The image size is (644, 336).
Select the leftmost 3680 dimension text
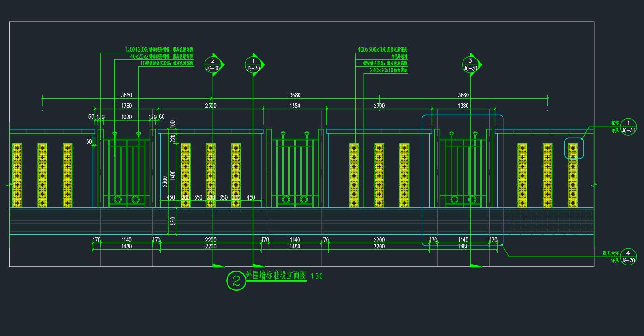click(x=127, y=95)
